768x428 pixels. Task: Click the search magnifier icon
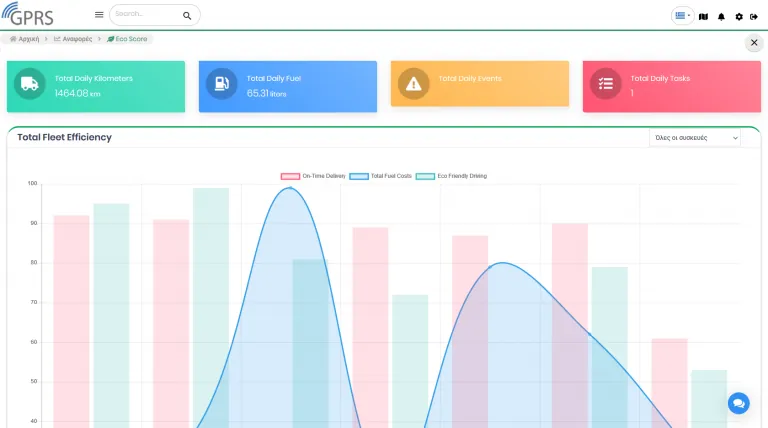tap(187, 16)
